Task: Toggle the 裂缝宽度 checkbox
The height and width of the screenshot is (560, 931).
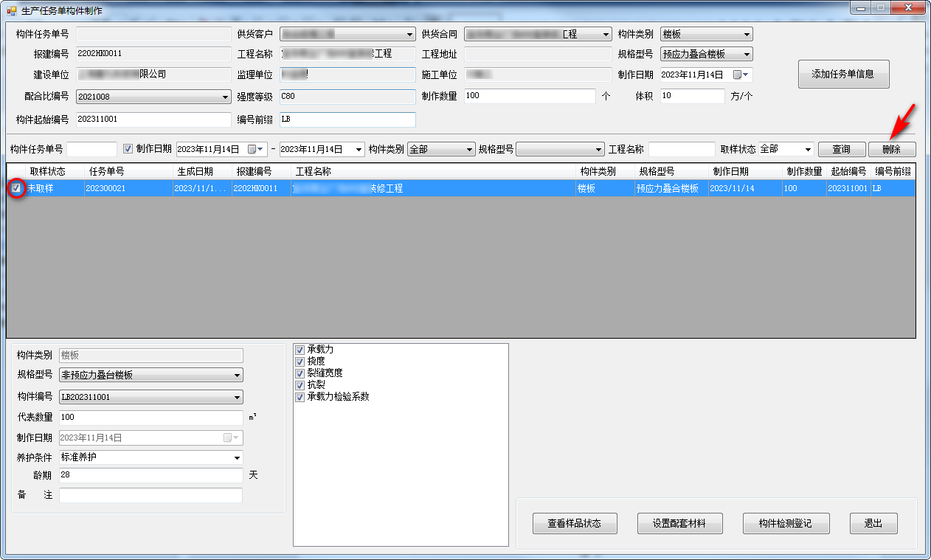Action: click(300, 373)
